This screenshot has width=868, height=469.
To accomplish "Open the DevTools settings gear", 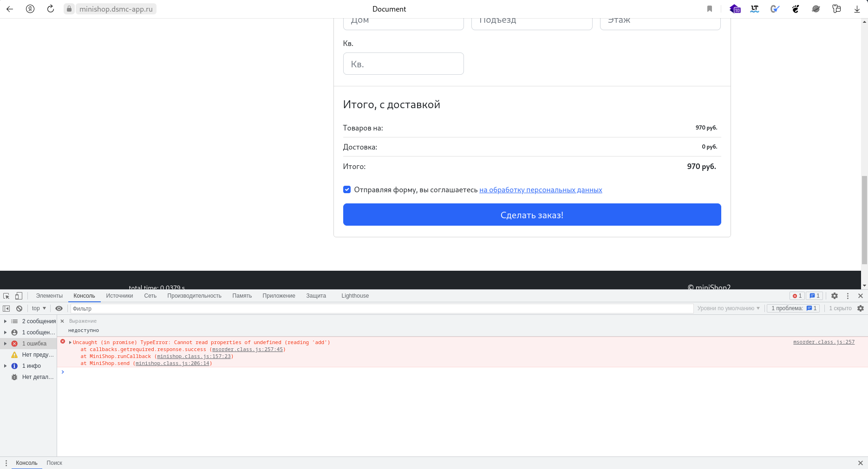I will click(835, 296).
